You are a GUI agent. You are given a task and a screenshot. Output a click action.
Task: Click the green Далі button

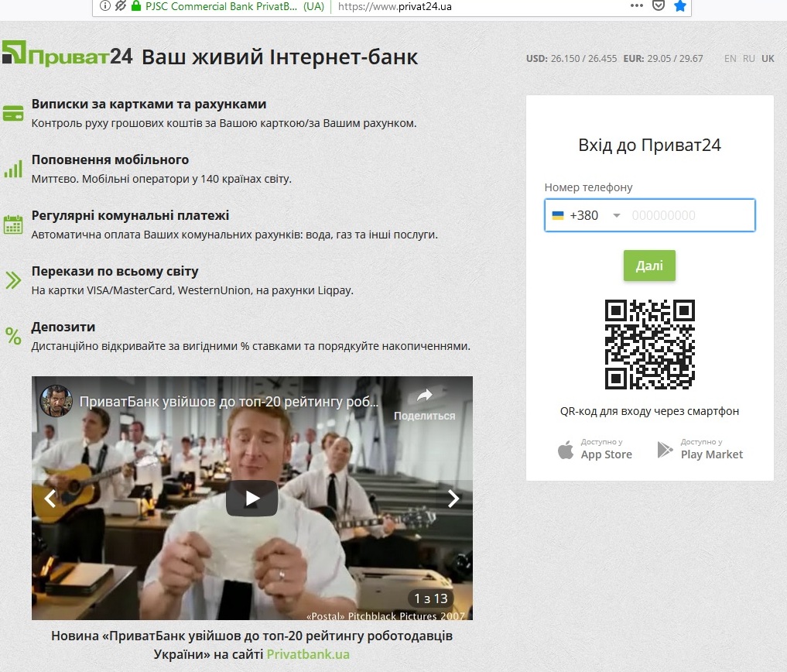pyautogui.click(x=649, y=266)
